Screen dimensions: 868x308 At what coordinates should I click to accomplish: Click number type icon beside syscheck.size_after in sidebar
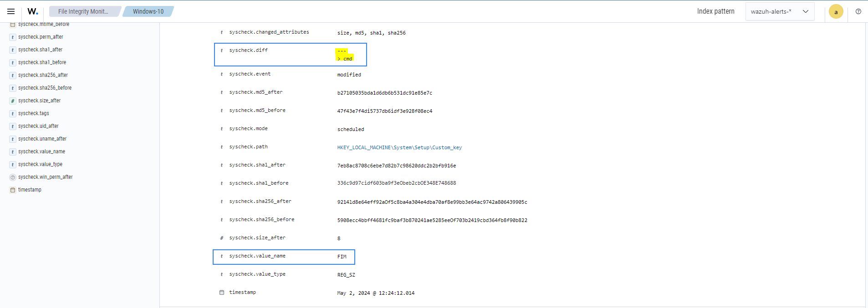(x=13, y=101)
